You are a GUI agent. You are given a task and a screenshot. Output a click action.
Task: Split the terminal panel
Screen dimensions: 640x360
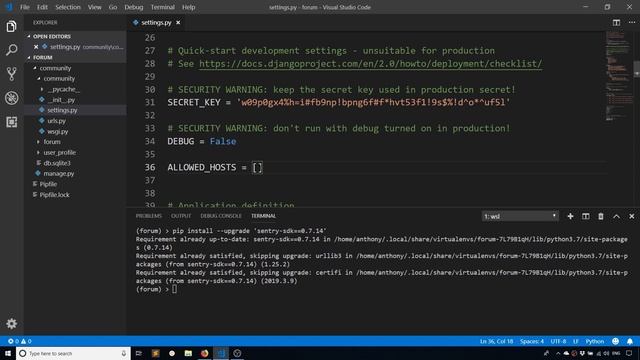coord(586,216)
